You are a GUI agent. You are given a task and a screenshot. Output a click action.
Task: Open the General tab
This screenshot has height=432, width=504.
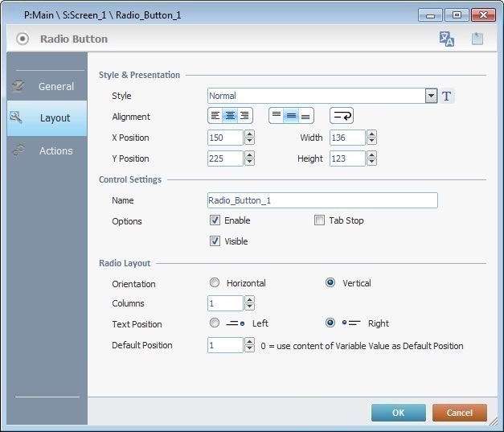(47, 86)
